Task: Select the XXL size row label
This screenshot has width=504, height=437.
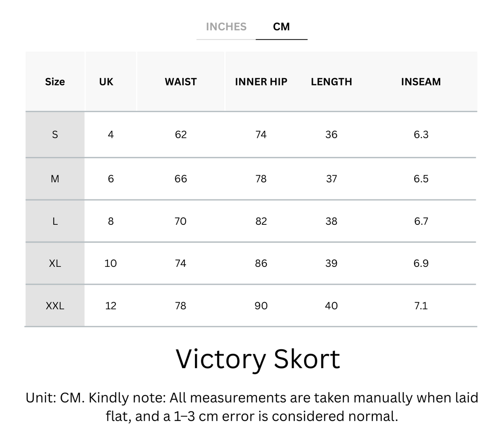Action: point(55,305)
